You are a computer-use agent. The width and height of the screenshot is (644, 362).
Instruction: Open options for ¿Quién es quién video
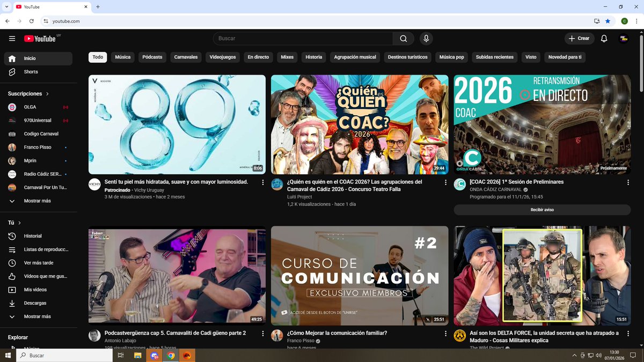pyautogui.click(x=445, y=182)
